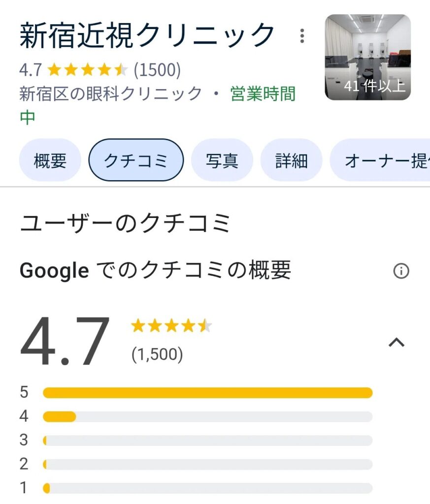430x504 pixels.
Task: Switch to the 概要 tab
Action: point(50,160)
